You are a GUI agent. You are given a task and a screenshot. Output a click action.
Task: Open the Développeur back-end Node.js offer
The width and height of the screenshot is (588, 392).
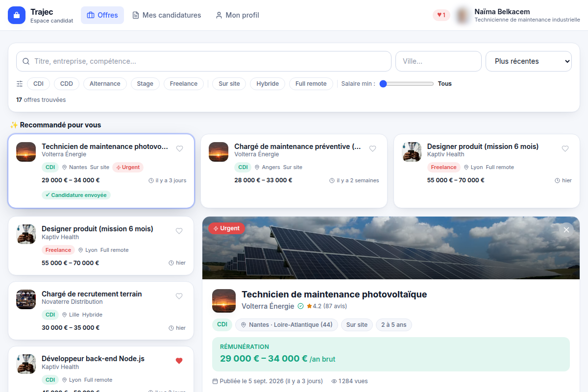coord(93,359)
